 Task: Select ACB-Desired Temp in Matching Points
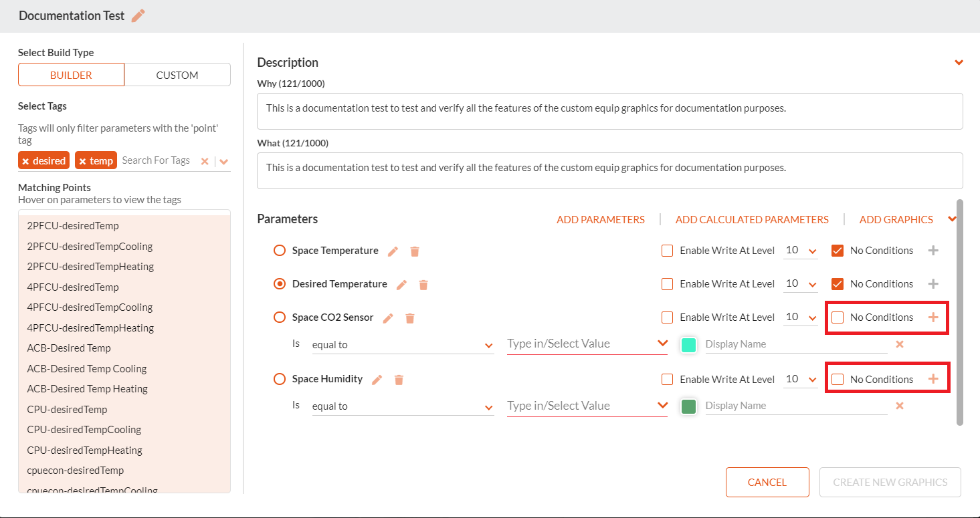[69, 348]
